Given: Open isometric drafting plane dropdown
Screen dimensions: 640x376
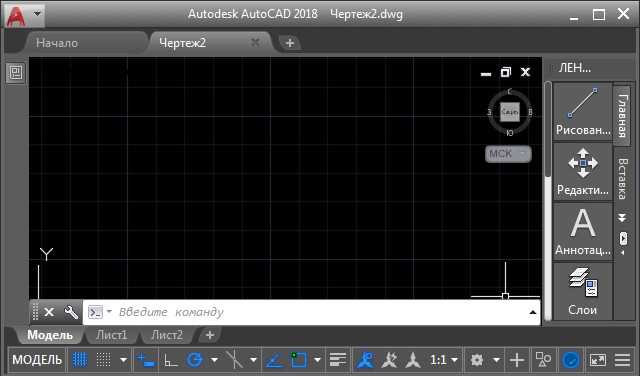Looking at the screenshot, I should tap(253, 360).
